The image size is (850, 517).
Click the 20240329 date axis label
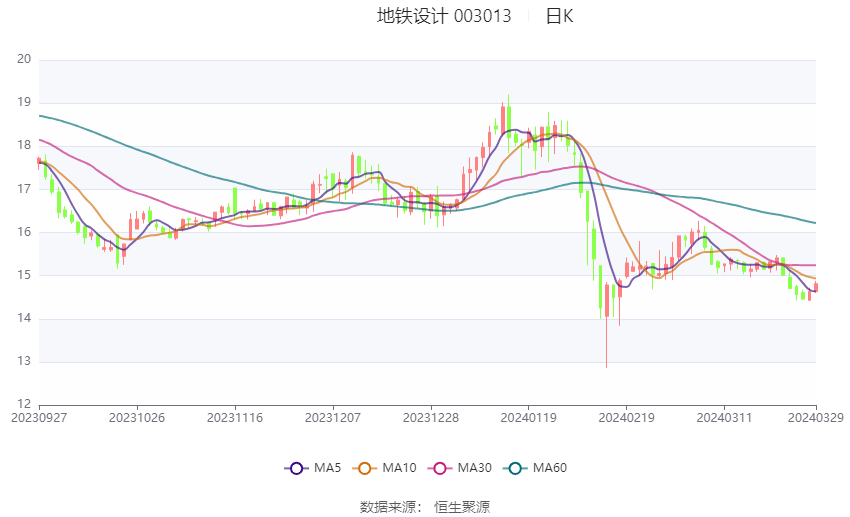click(816, 418)
